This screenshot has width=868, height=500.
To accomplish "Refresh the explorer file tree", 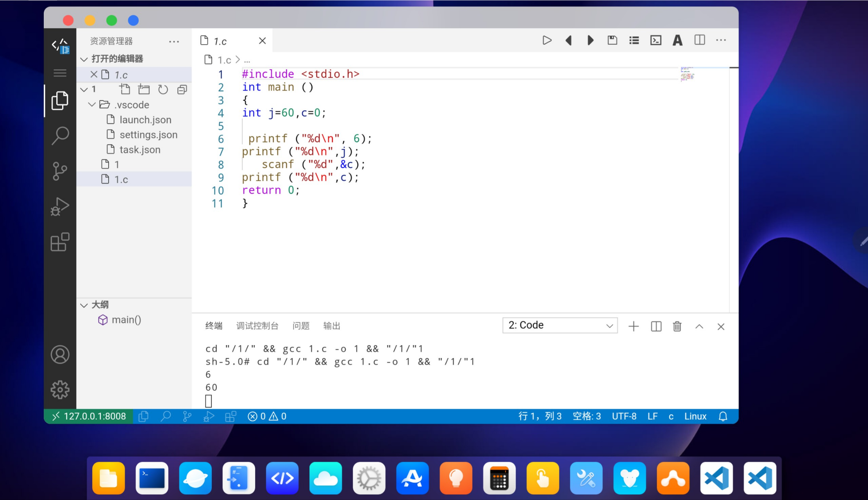I will (163, 89).
